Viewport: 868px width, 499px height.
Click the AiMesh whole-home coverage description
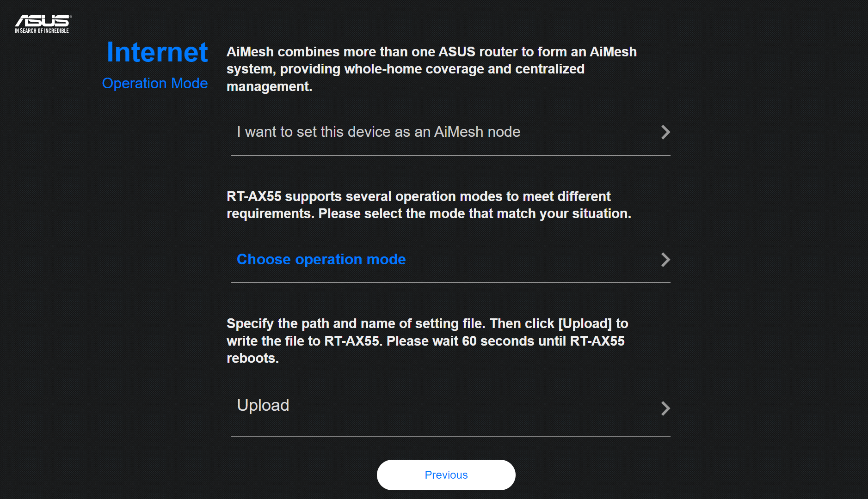pos(431,69)
